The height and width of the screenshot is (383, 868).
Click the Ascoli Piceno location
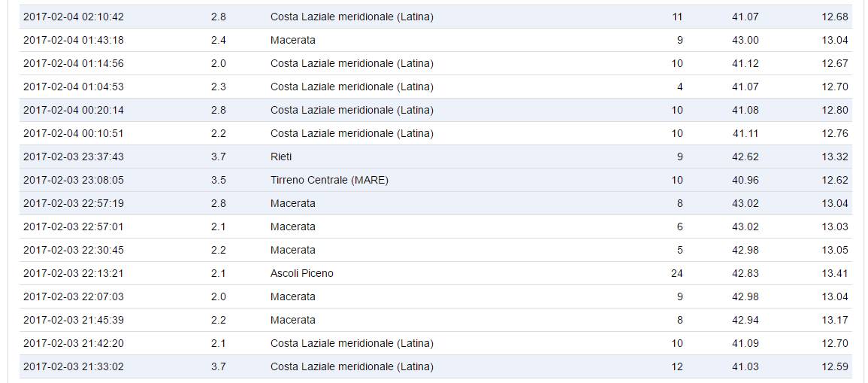coord(302,273)
